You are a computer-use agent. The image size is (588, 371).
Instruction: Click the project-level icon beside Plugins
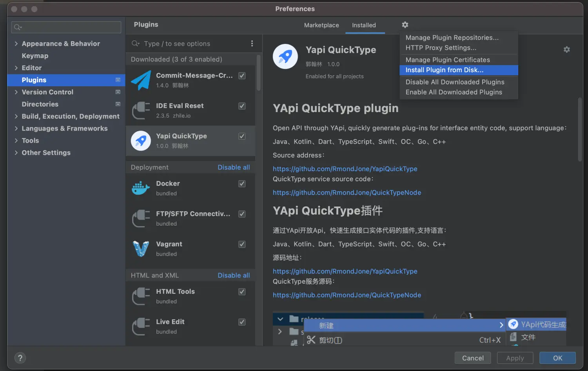pos(118,80)
